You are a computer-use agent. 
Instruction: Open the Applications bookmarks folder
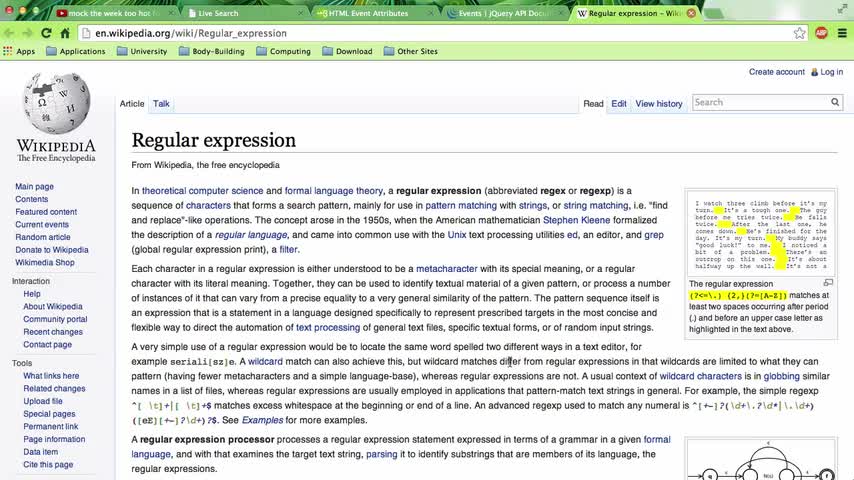point(76,51)
